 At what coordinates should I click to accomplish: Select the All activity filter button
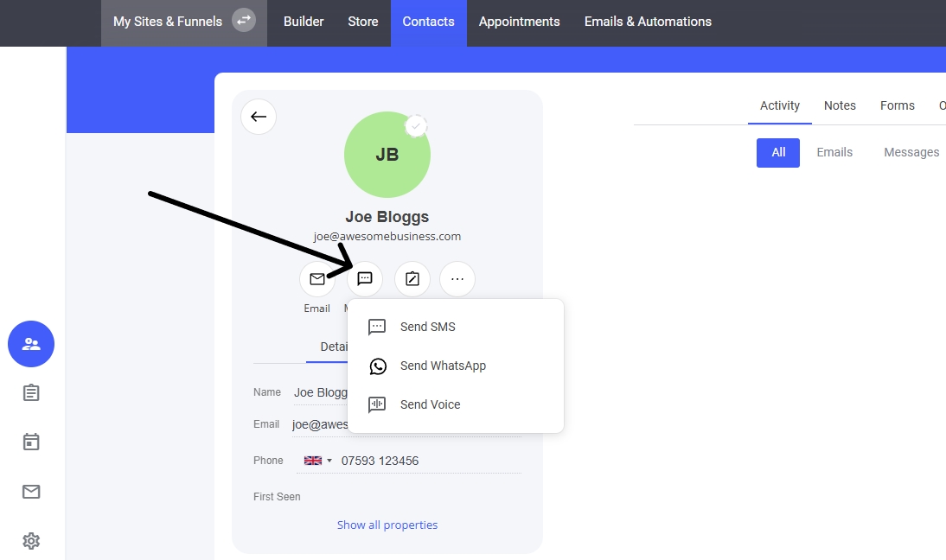click(778, 152)
